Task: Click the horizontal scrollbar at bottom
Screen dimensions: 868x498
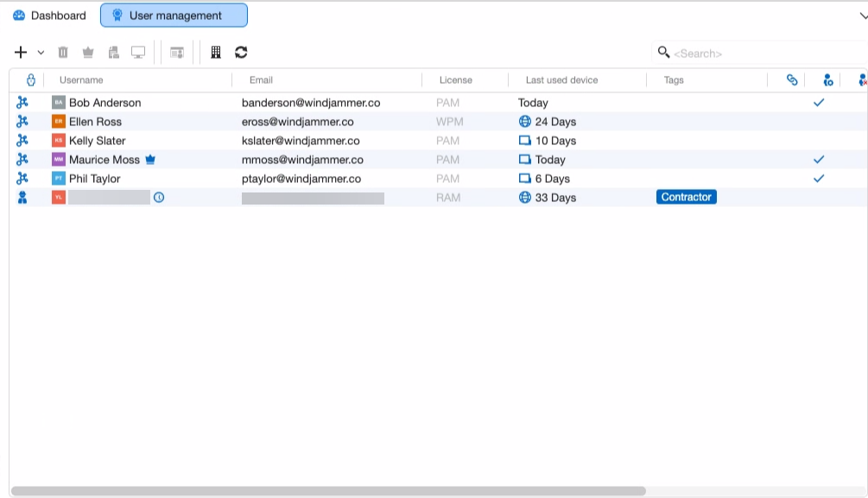Action: 328,491
